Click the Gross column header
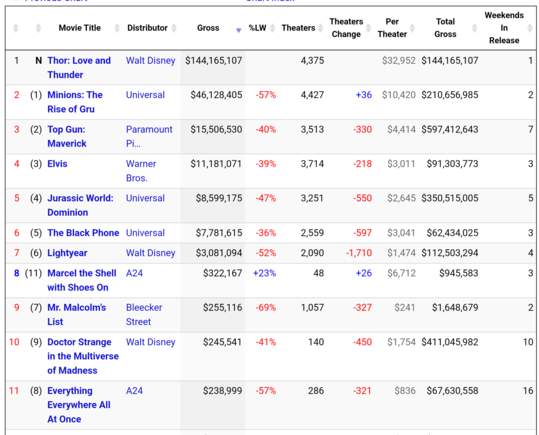This screenshot has width=539, height=435. tap(208, 28)
